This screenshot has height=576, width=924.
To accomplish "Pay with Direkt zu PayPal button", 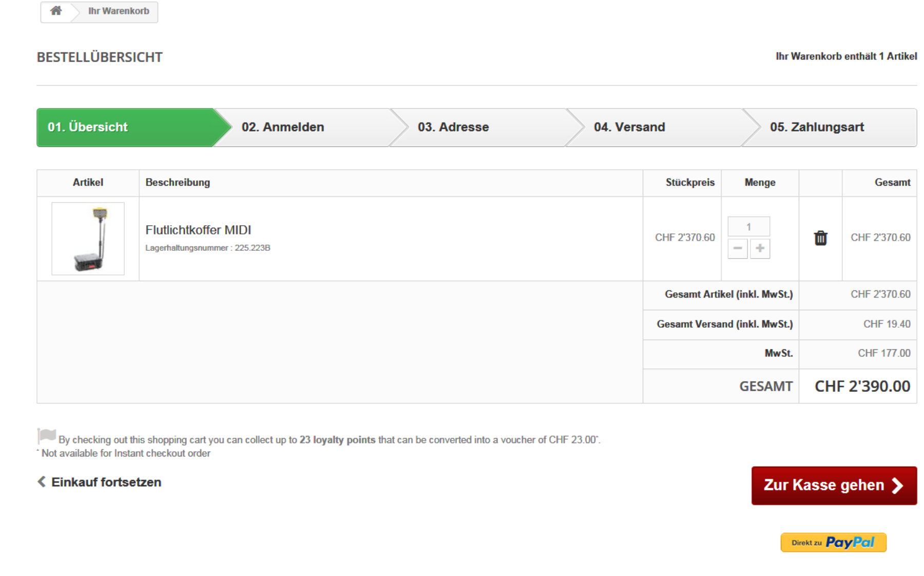I will coord(833,543).
